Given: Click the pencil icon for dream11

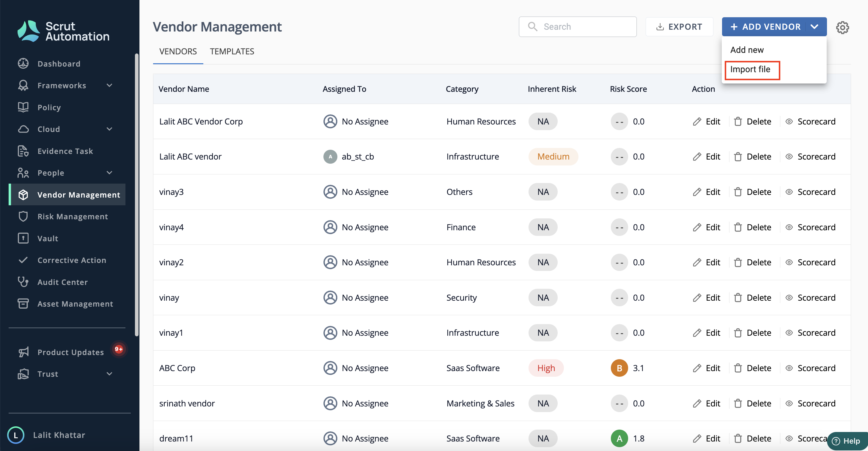Looking at the screenshot, I should point(697,438).
